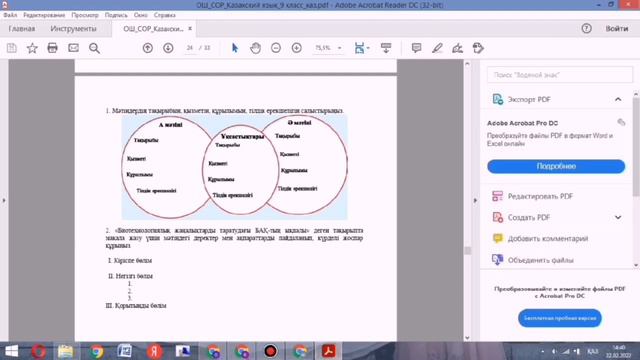Open the Help menu

point(164,15)
